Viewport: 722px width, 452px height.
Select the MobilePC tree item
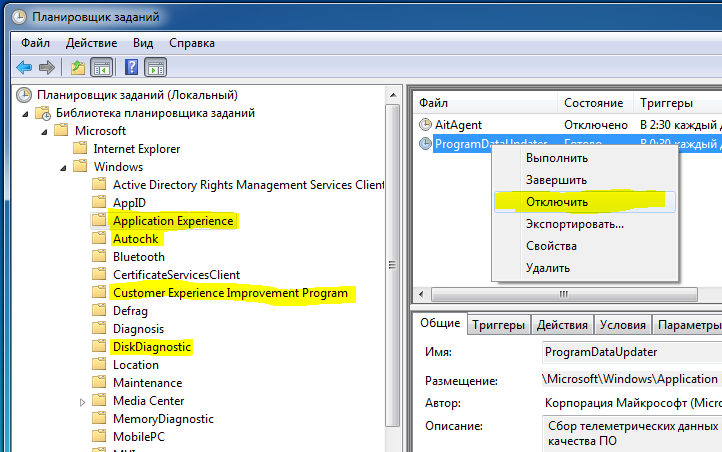click(x=139, y=436)
